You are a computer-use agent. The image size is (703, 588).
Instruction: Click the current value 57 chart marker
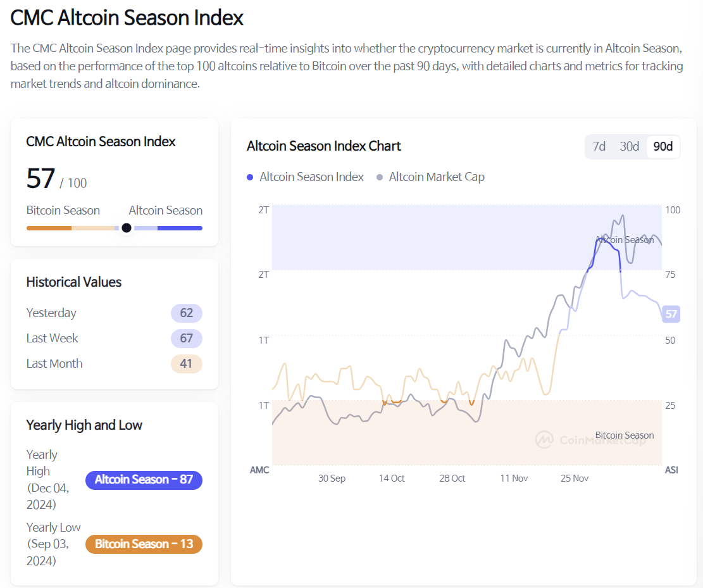click(x=671, y=313)
